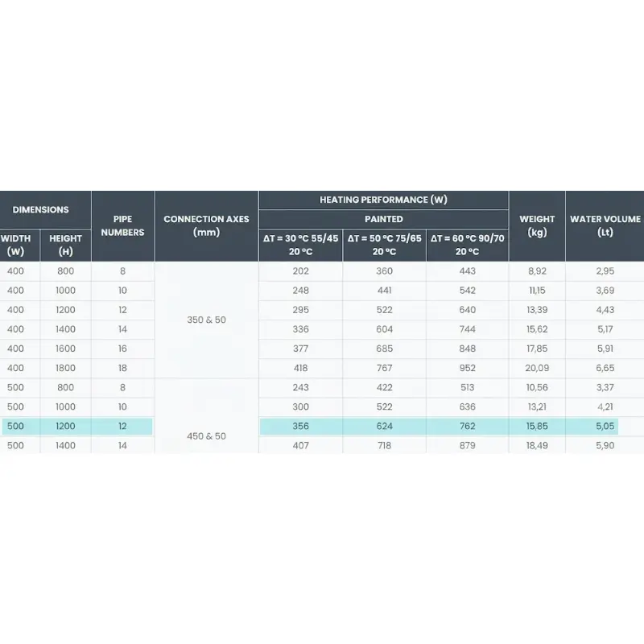Select the 350 & 50 connection axes cell
Screen dimensions: 644x644
(206, 320)
